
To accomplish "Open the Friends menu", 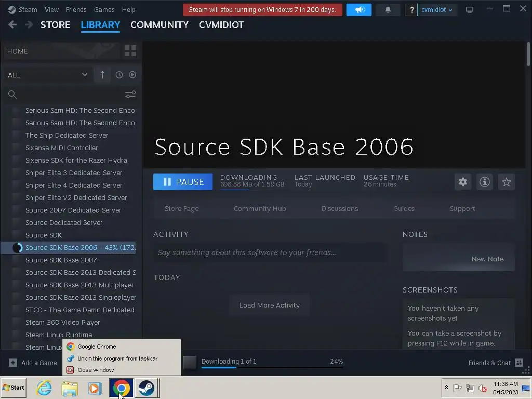I will (x=76, y=9).
